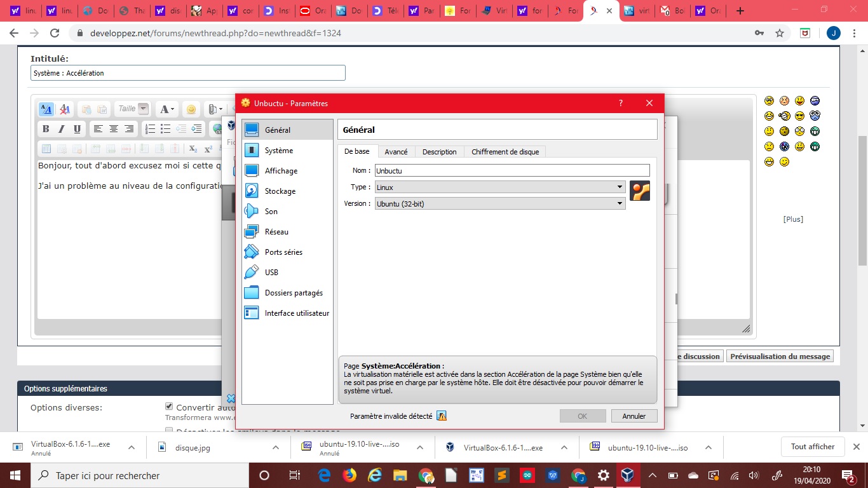Open the font color A dropdown
Screen dimensions: 868x488
click(x=166, y=109)
